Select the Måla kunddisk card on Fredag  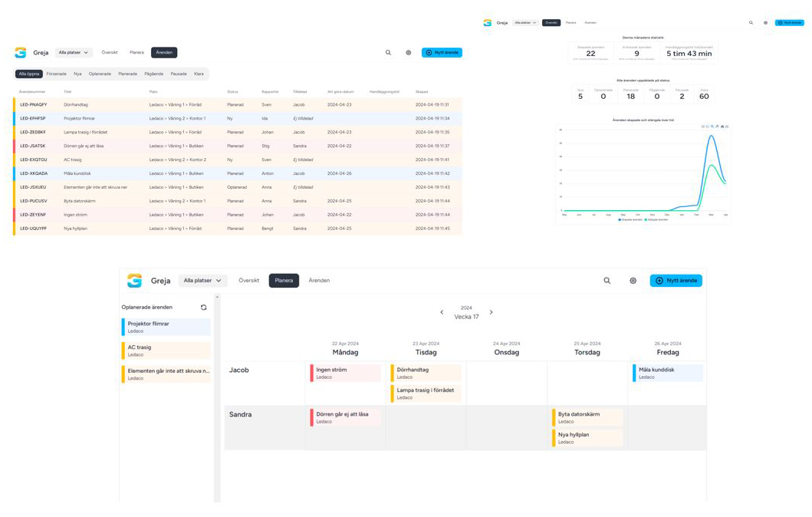tap(667, 373)
